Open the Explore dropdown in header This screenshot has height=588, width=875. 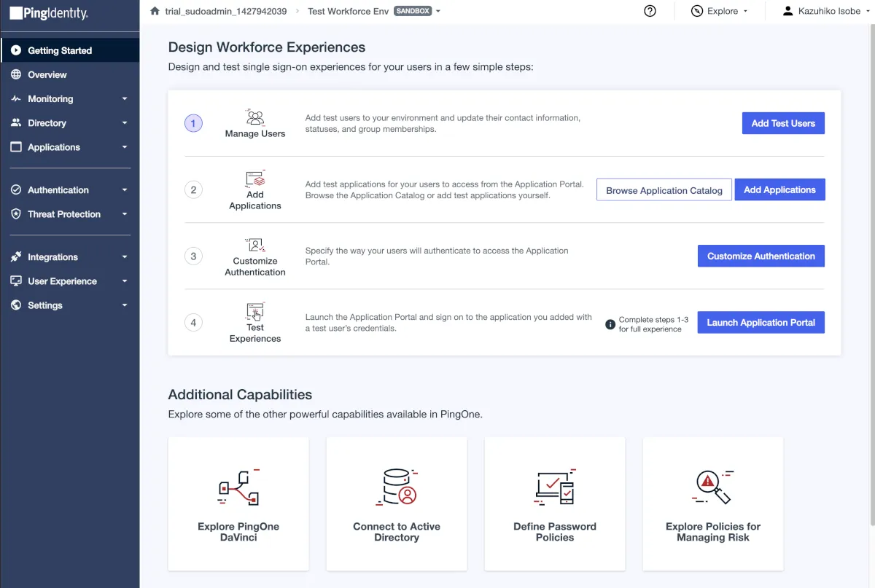pos(720,11)
